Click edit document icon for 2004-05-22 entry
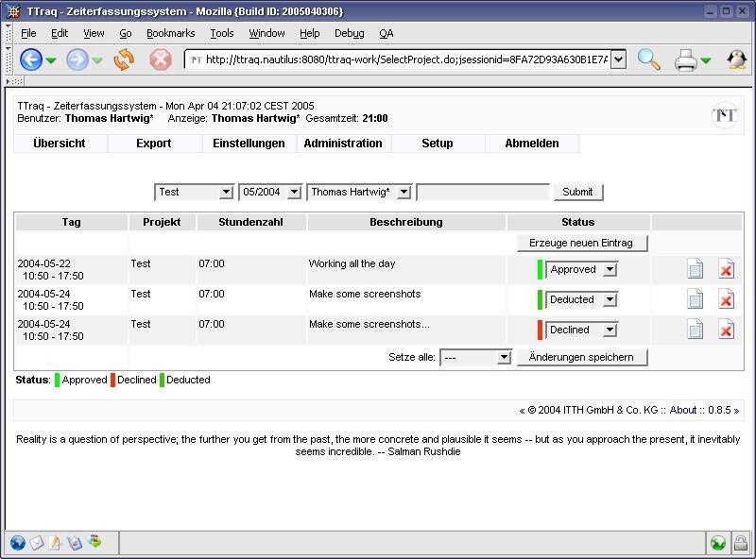 [x=695, y=270]
